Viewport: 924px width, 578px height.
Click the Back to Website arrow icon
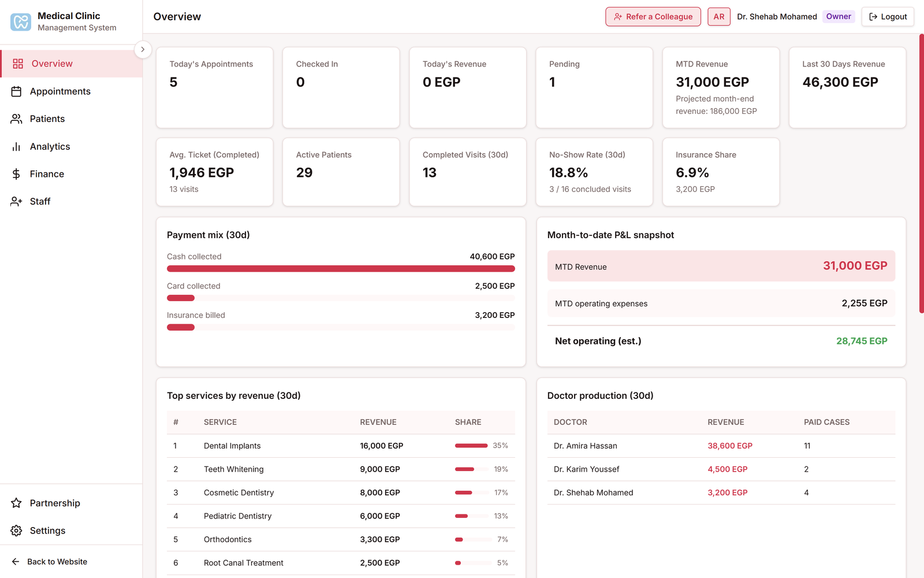[x=16, y=561]
